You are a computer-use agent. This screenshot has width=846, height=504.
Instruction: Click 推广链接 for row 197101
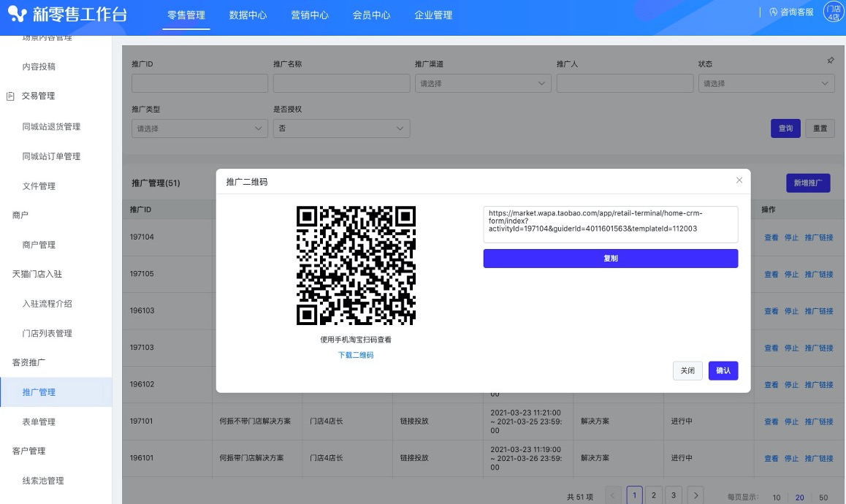coord(819,421)
